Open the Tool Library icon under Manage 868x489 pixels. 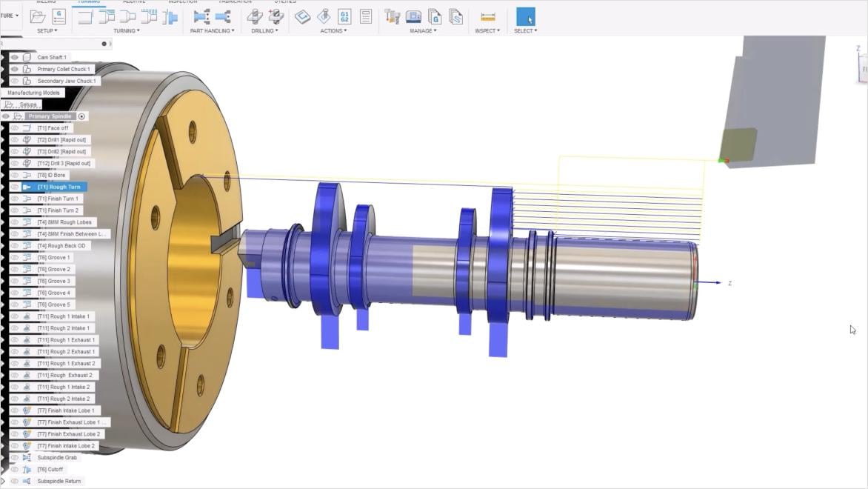[391, 16]
